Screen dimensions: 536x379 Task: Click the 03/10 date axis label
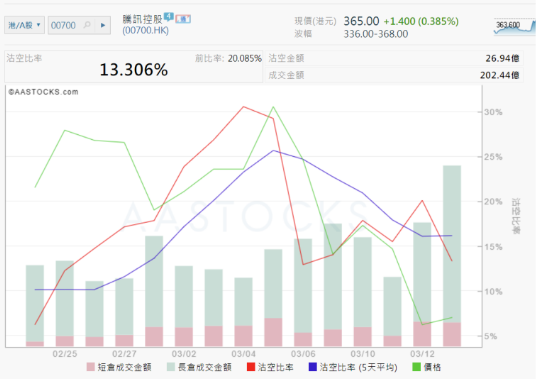tap(363, 354)
